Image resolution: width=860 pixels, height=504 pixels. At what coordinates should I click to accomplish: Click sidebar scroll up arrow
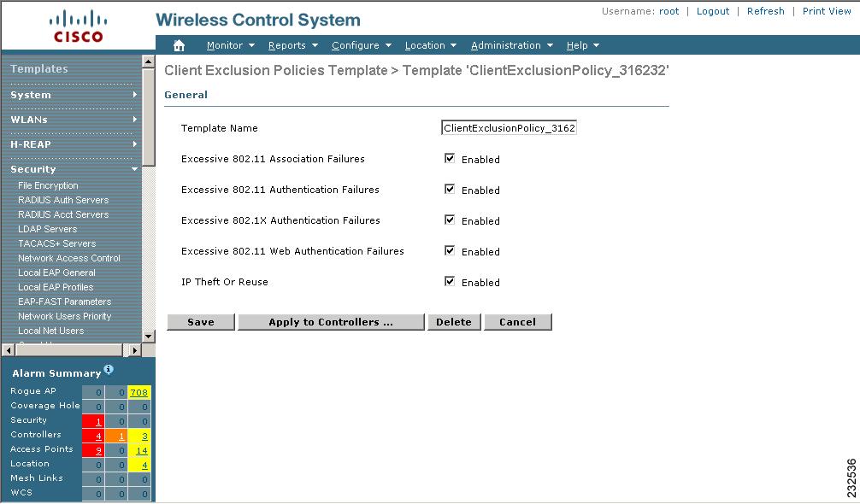click(148, 62)
